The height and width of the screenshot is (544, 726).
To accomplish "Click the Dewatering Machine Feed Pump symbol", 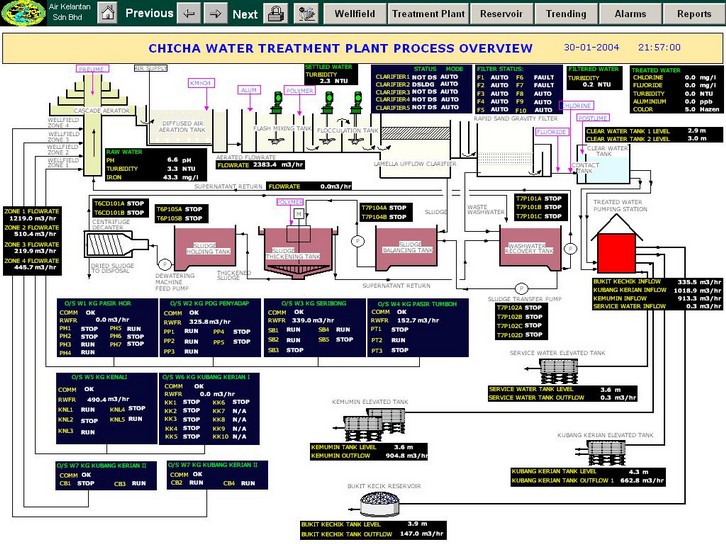I will [164, 264].
